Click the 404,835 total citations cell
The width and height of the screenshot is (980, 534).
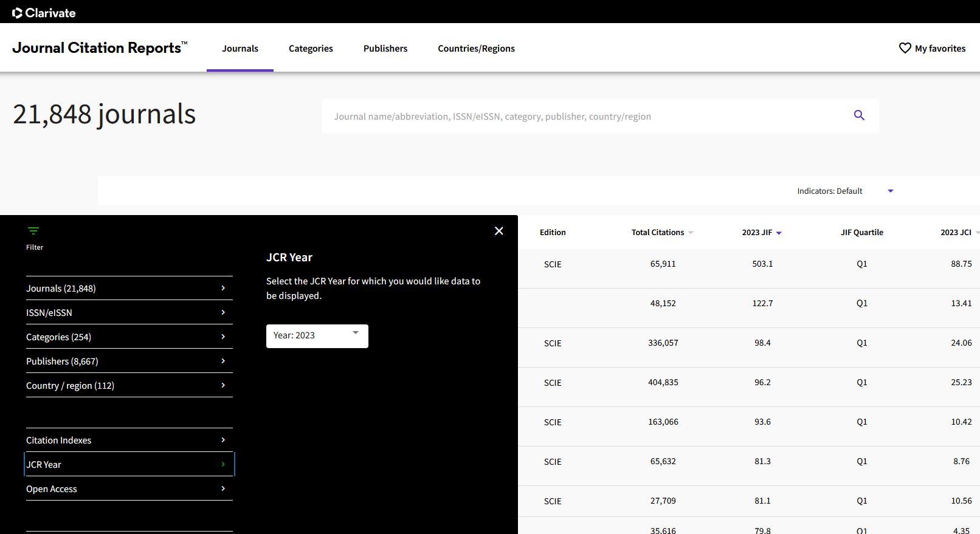pyautogui.click(x=663, y=382)
